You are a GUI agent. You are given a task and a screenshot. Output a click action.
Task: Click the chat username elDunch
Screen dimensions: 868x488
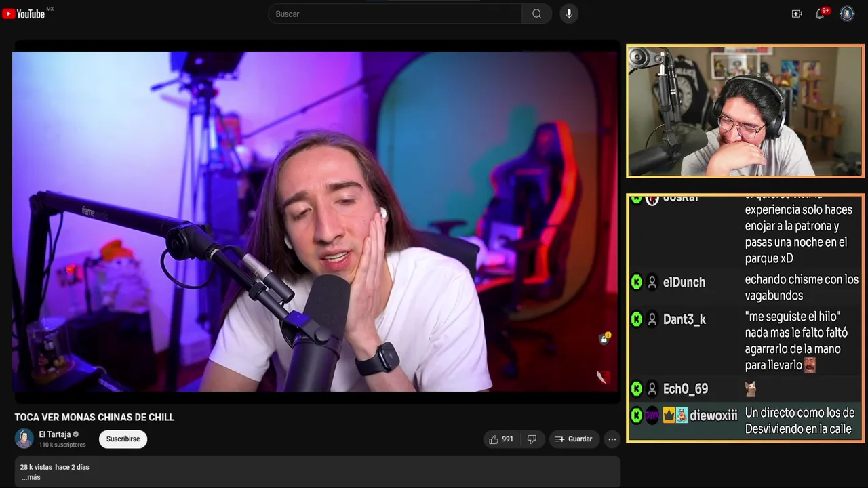(x=684, y=282)
